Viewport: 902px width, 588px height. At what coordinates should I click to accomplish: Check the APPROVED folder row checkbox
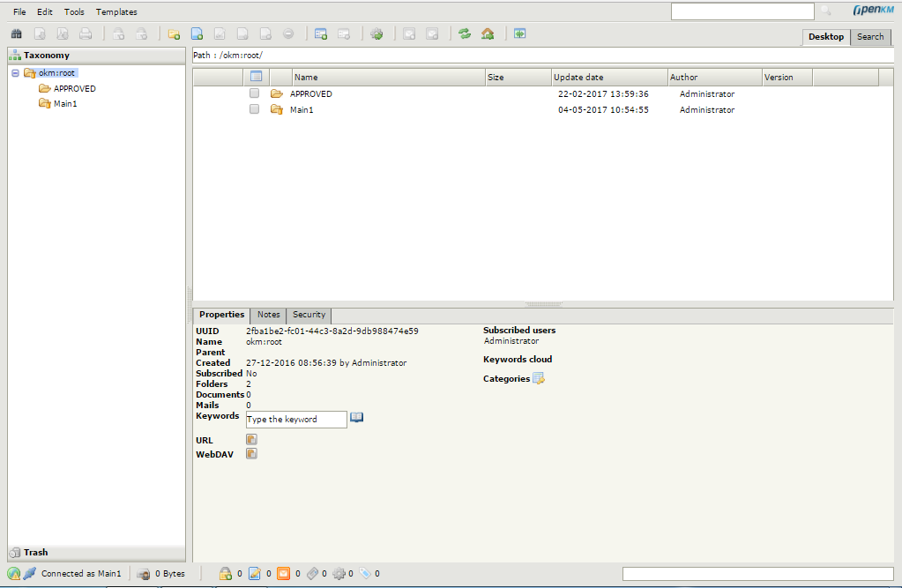coord(254,93)
